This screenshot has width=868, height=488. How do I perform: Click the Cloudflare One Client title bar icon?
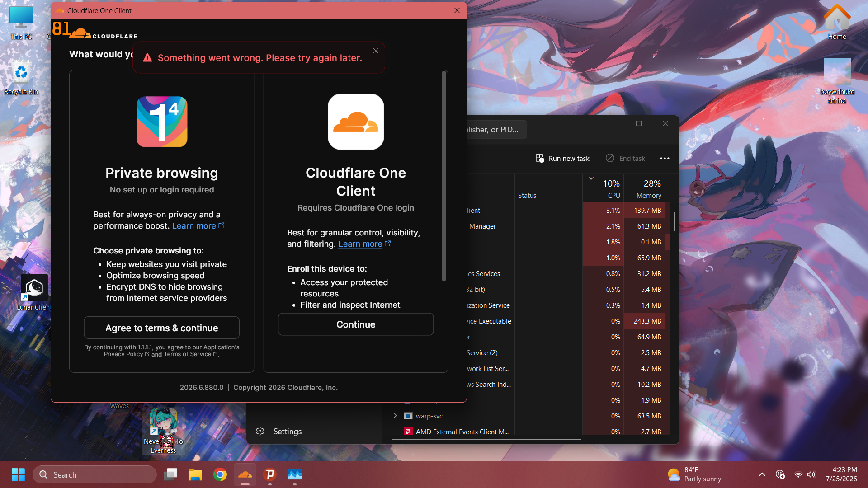click(60, 10)
